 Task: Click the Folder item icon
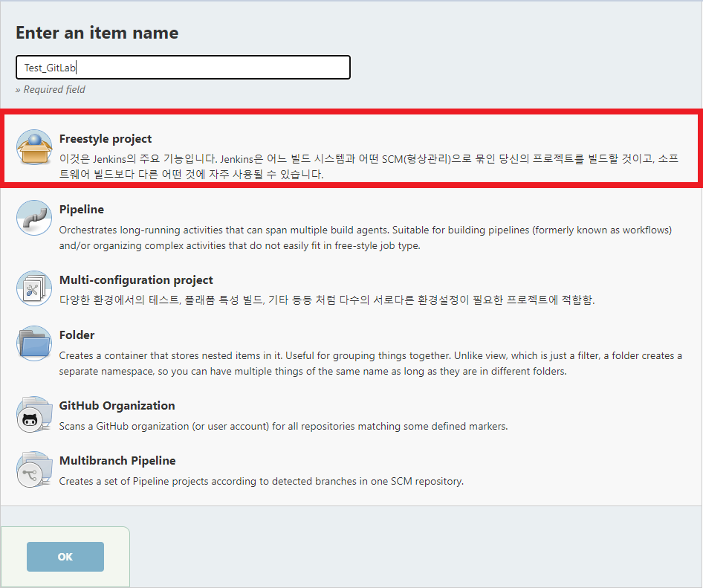34,343
